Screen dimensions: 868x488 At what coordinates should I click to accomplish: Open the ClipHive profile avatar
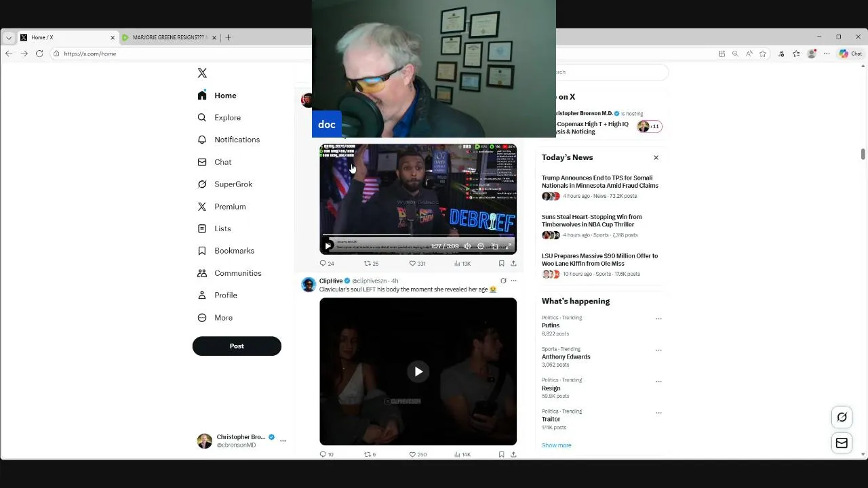click(x=309, y=284)
